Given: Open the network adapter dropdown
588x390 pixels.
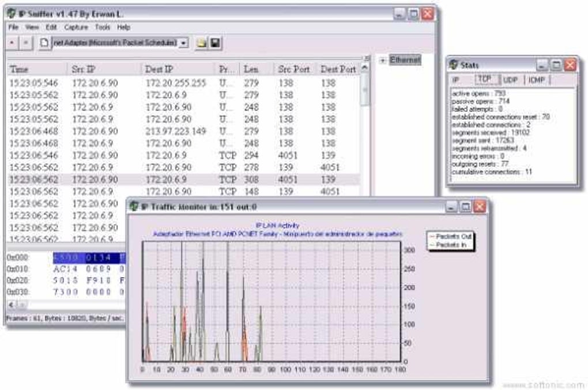Looking at the screenshot, I should point(183,43).
